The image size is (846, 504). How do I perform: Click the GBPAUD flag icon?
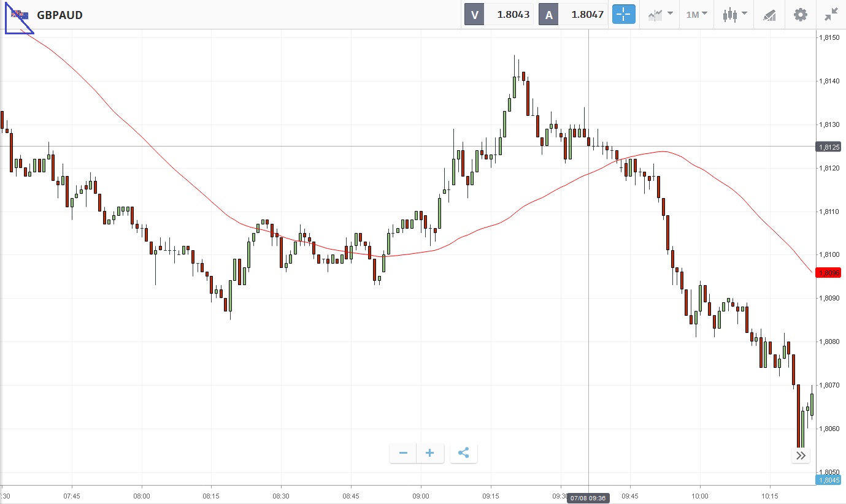[19, 15]
